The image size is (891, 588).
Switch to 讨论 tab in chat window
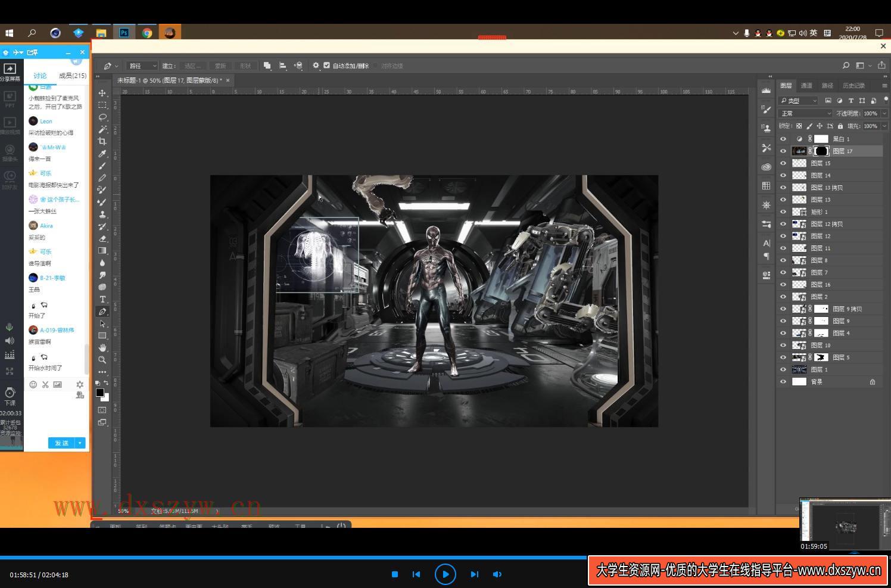40,76
